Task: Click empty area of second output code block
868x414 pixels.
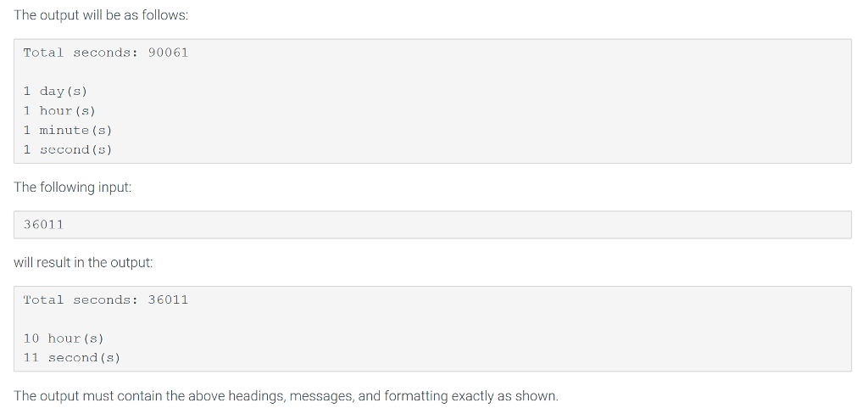Action: click(x=498, y=333)
